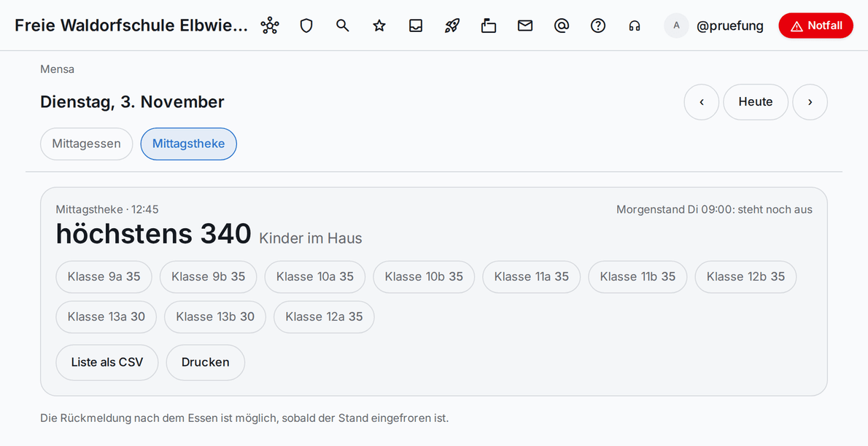The image size is (868, 446).
Task: Open the inbox tray icon
Action: click(416, 26)
